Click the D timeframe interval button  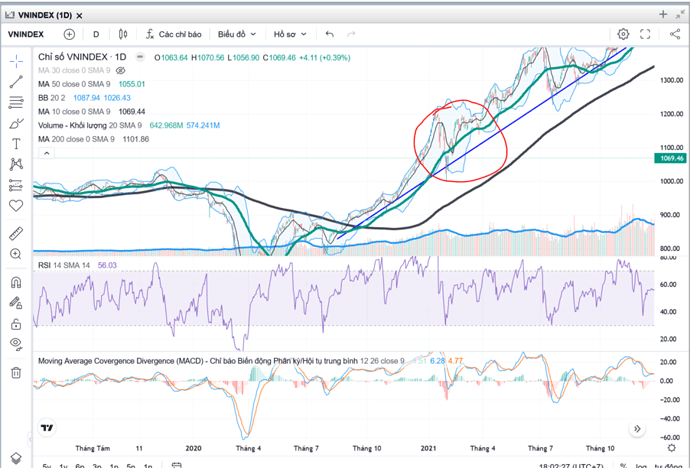[95, 34]
